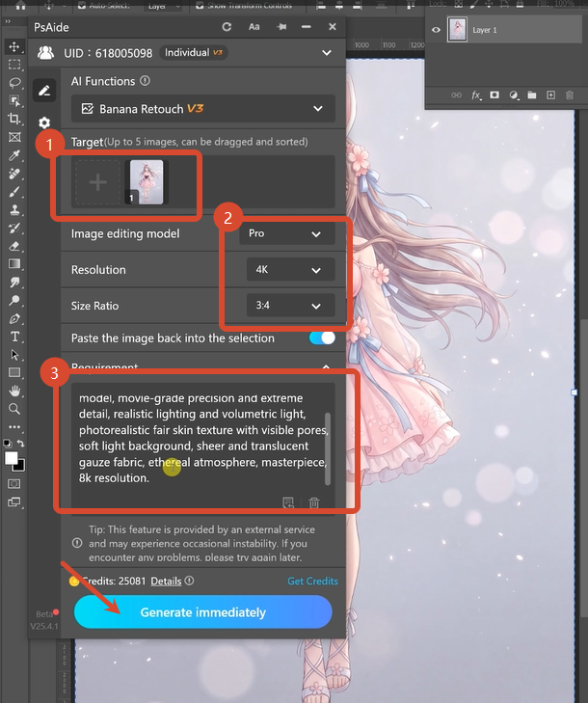Toggle Paste the image back into selection

point(322,338)
